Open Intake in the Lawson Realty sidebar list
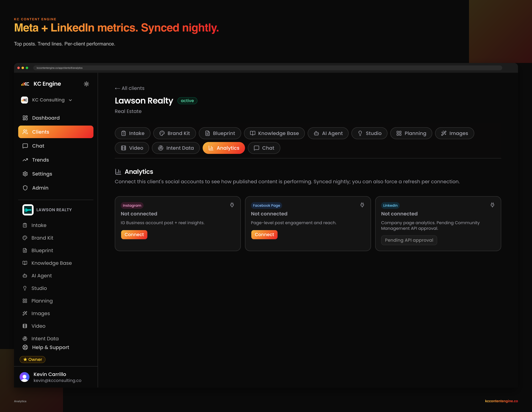The height and width of the screenshot is (412, 532). (56, 225)
